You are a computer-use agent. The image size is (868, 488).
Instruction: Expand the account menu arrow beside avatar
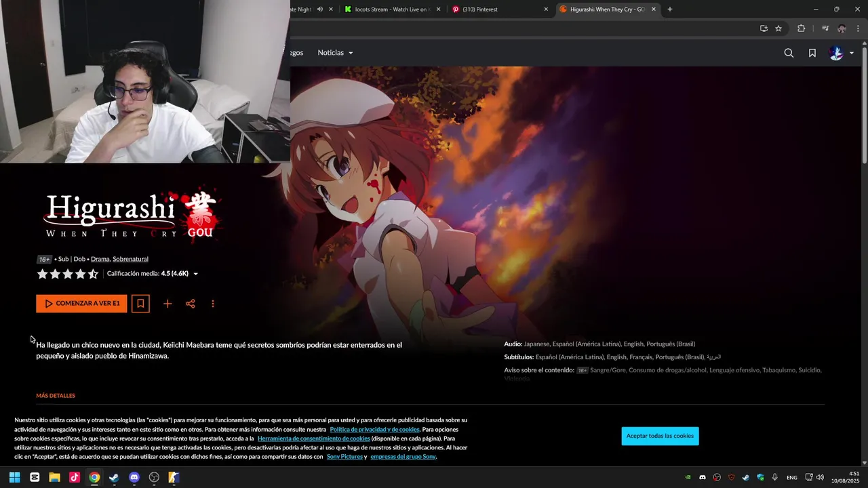(x=852, y=54)
